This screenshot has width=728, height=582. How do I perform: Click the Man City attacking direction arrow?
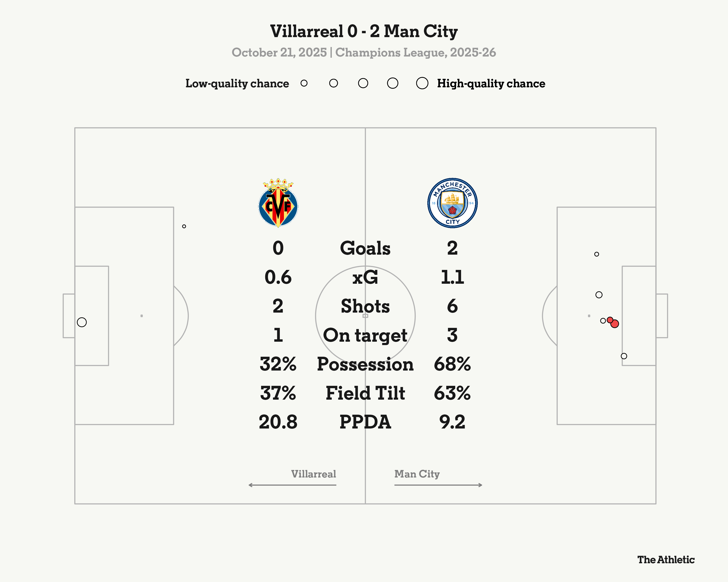[438, 485]
